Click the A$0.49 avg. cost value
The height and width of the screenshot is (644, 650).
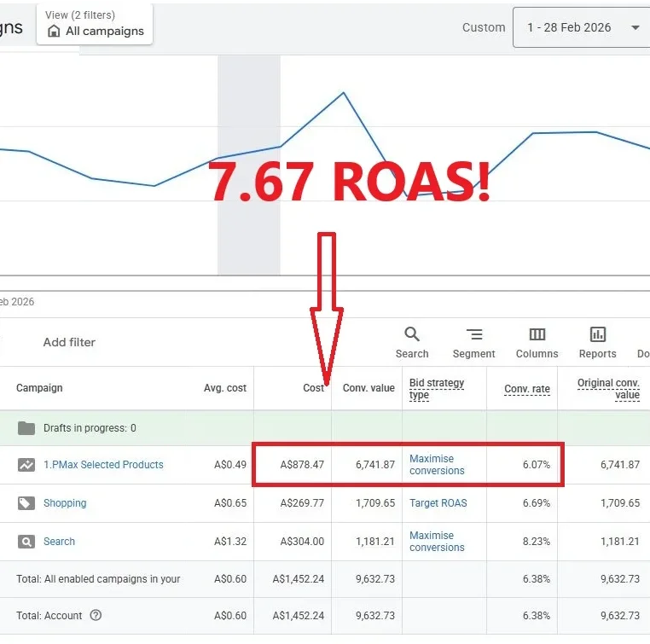point(230,465)
